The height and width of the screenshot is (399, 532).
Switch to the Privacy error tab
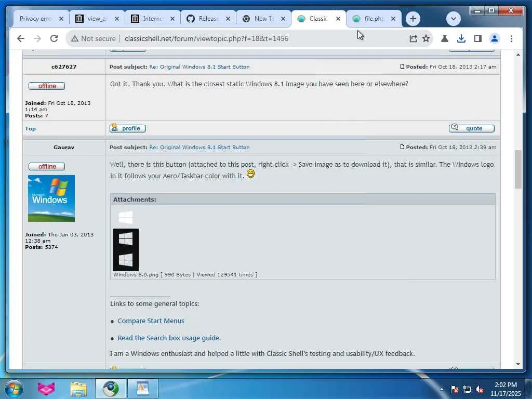pos(35,19)
